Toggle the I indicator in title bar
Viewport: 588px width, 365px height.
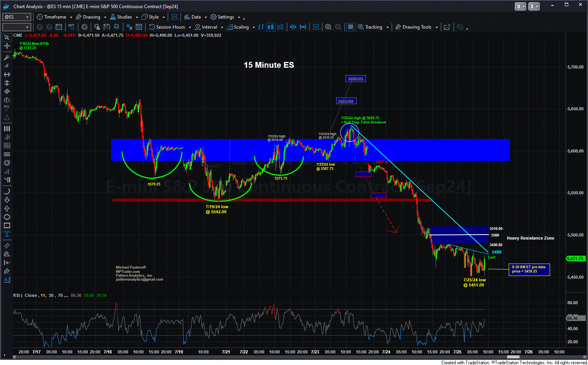(534, 6)
